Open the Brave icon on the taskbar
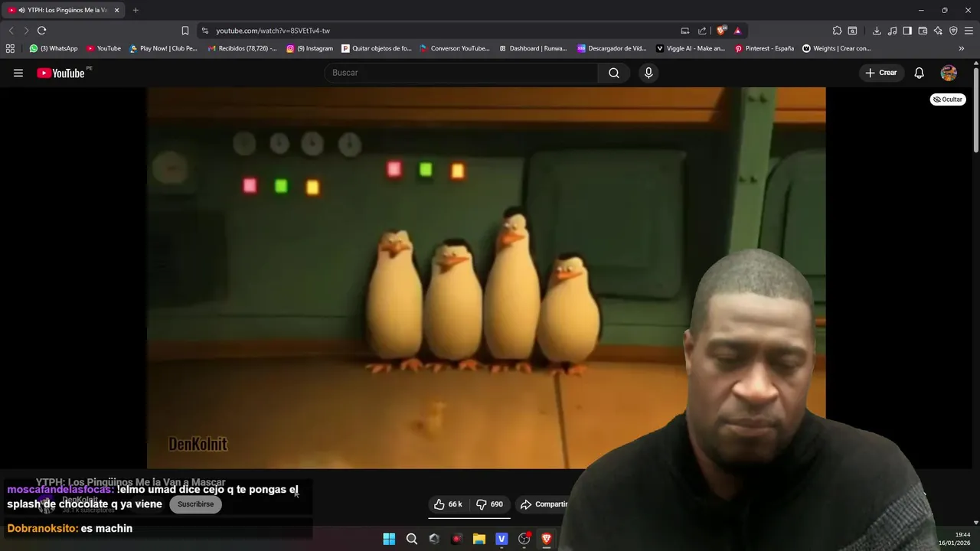 click(x=547, y=539)
